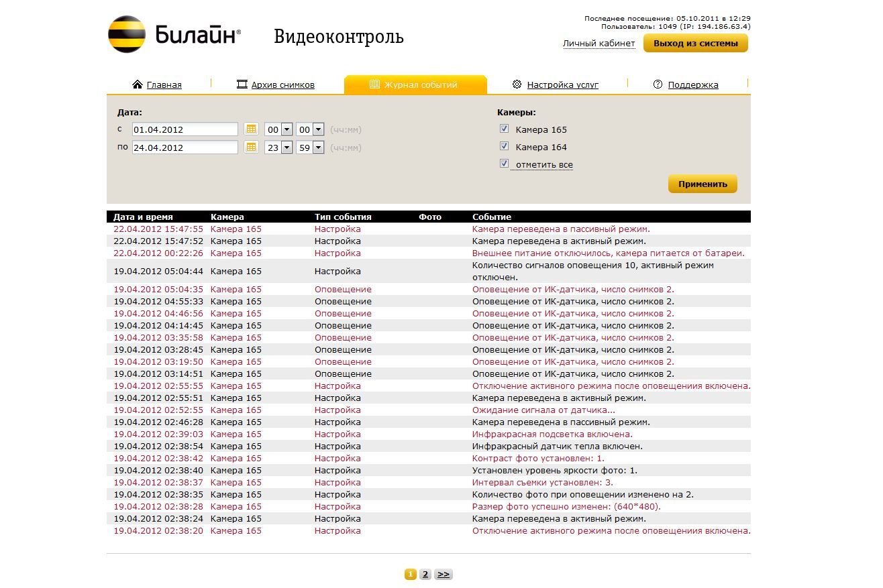Click the Фото column header
The image size is (883, 588).
click(x=430, y=217)
